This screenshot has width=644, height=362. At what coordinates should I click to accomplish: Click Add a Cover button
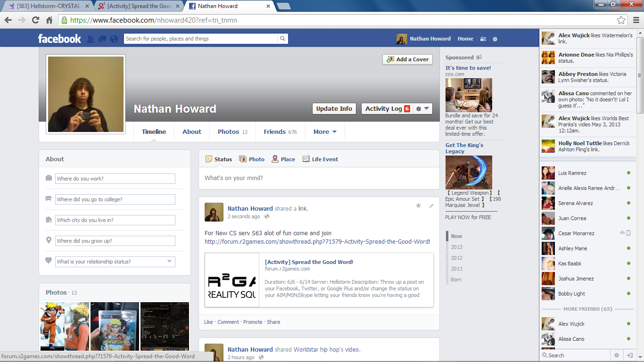coord(407,59)
